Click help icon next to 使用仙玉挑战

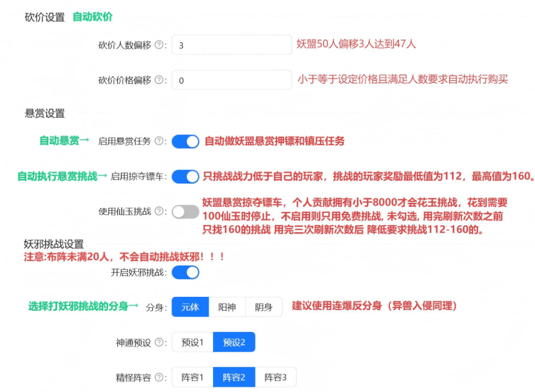[159, 212]
